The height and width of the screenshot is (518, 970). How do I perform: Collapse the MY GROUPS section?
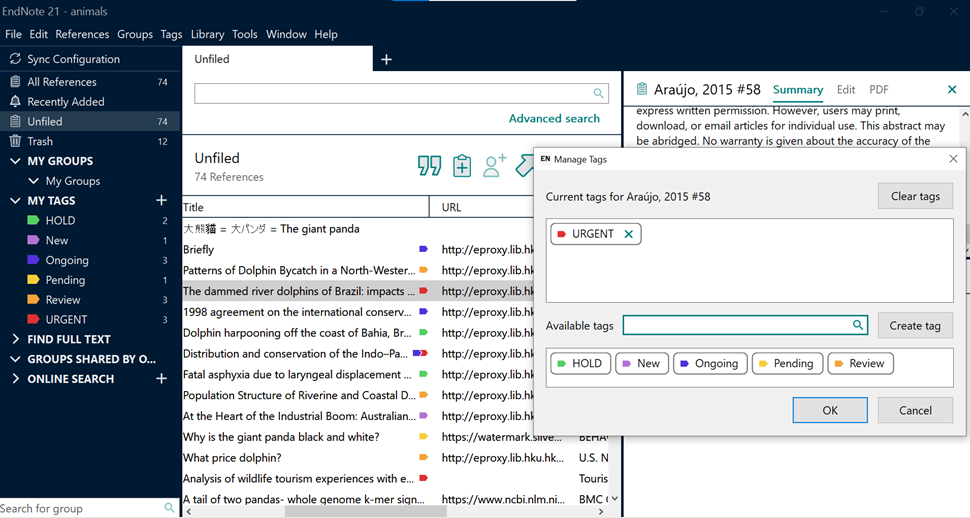coord(15,161)
